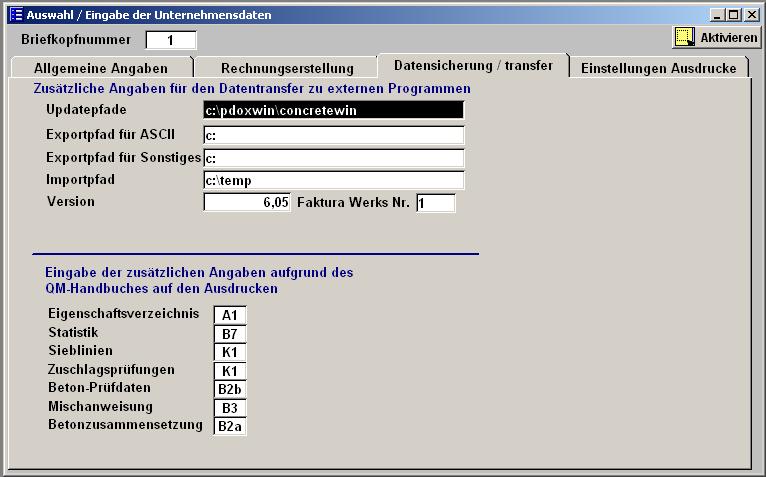The height and width of the screenshot is (477, 766).
Task: Click the Aktivieren button
Action: point(717,37)
